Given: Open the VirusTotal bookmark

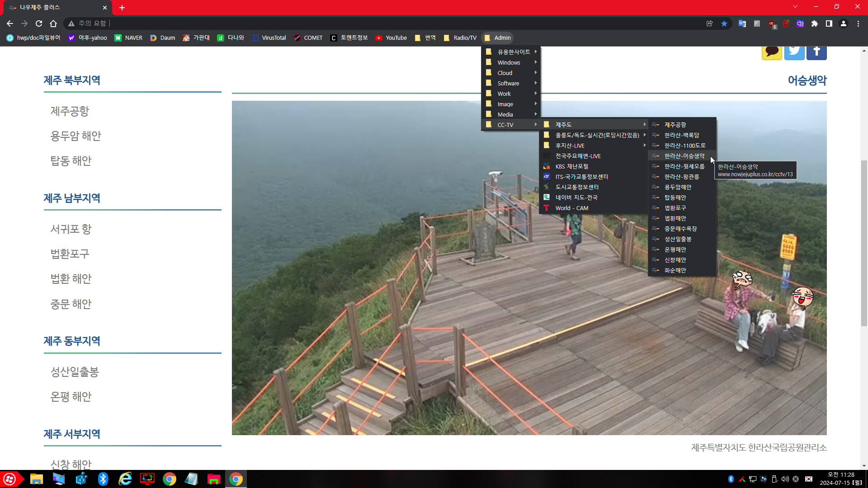Looking at the screenshot, I should 269,38.
